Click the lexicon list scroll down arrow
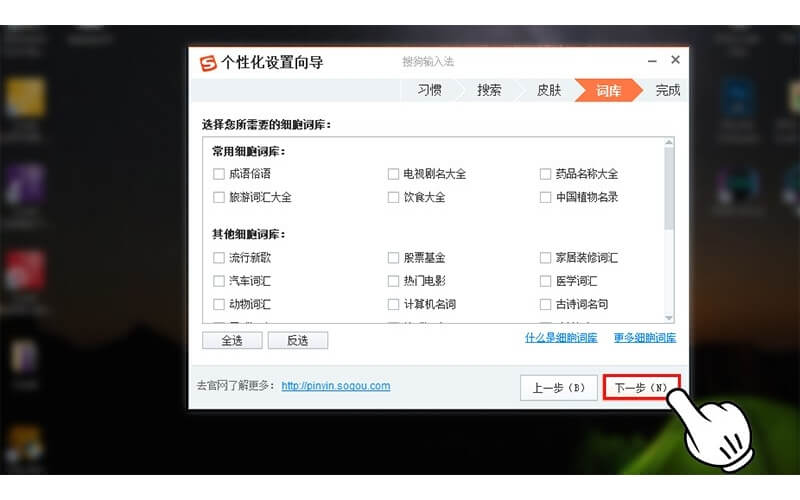The height and width of the screenshot is (500, 800). tap(669, 318)
